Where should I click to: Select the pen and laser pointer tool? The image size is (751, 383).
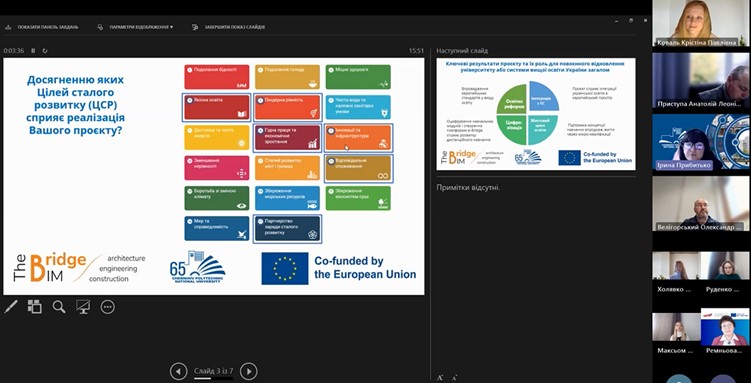point(11,306)
